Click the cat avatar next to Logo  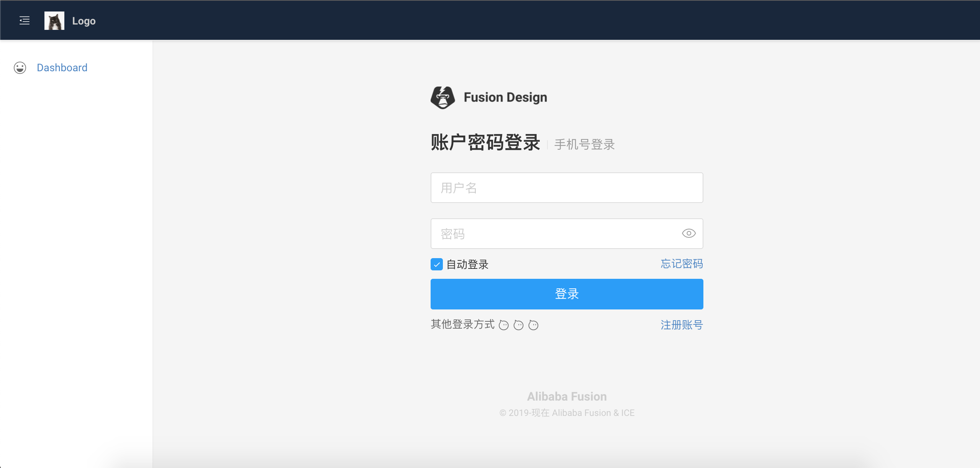pos(54,20)
